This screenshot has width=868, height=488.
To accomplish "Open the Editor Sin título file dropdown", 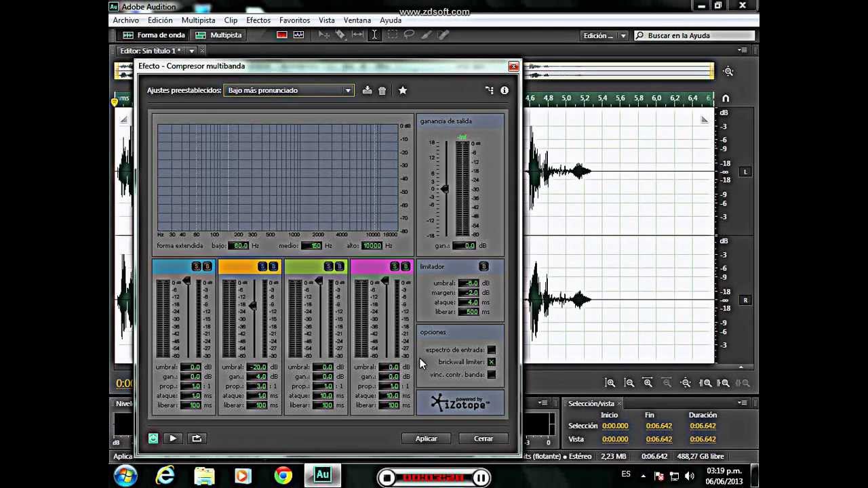I will [x=192, y=51].
